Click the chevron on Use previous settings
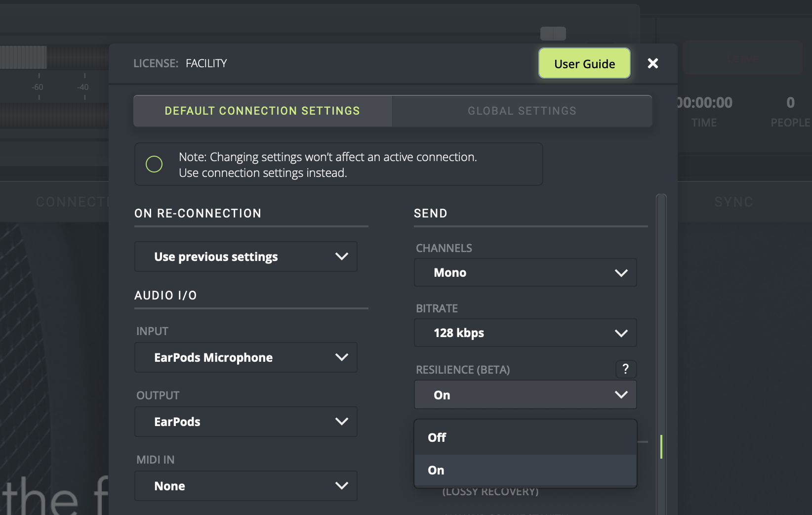 tap(341, 257)
